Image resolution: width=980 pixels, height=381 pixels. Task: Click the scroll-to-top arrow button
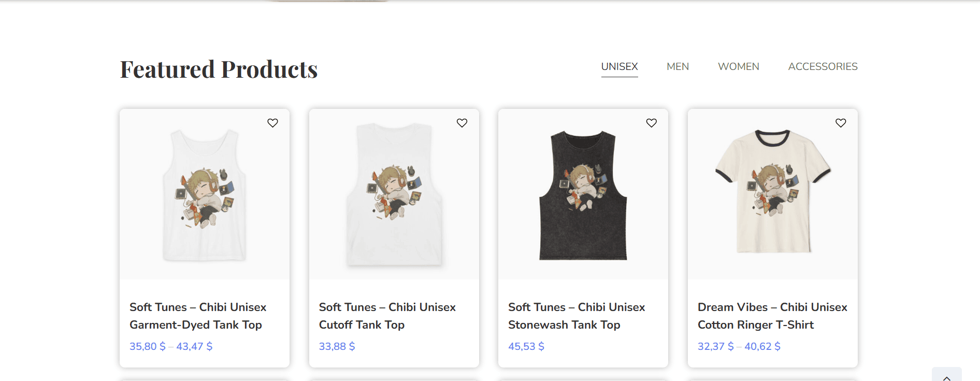coord(946,376)
